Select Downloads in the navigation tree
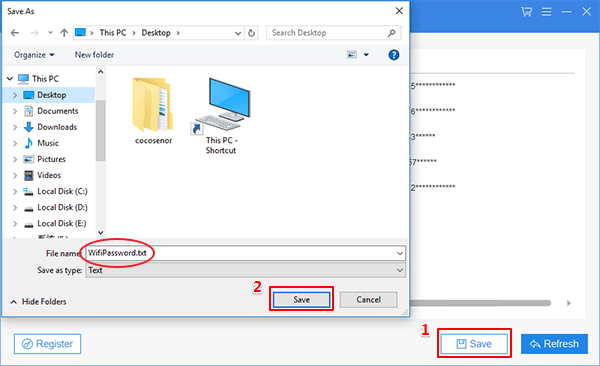 coord(57,127)
